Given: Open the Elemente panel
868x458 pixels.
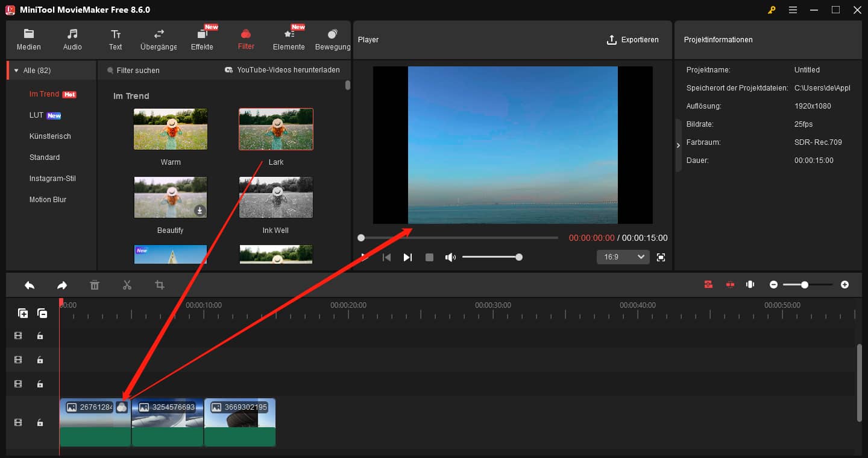Looking at the screenshot, I should (x=289, y=39).
